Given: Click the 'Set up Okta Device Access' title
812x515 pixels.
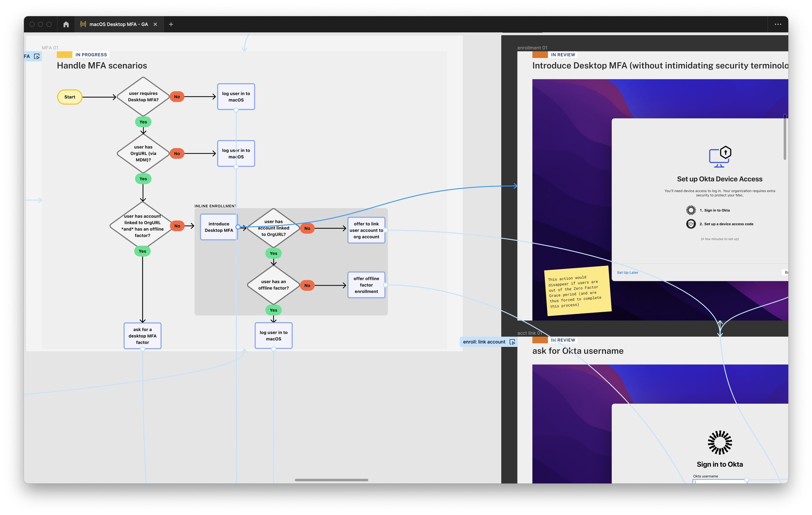Looking at the screenshot, I should pyautogui.click(x=720, y=179).
